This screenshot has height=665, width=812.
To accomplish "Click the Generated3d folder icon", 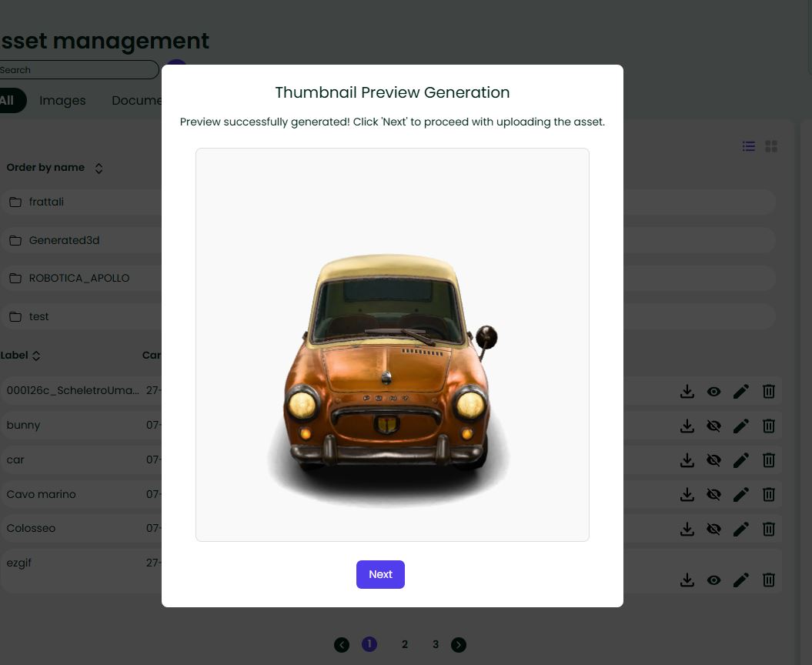I will pos(15,240).
